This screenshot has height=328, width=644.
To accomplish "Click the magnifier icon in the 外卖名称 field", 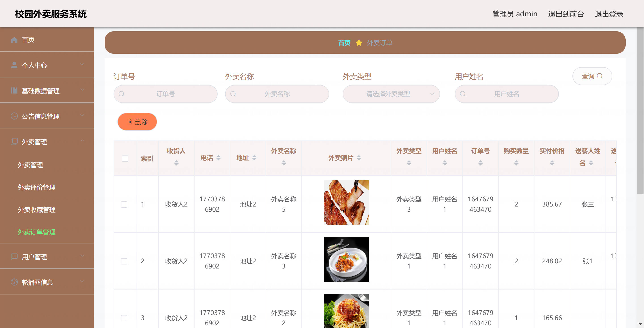I will pyautogui.click(x=233, y=94).
